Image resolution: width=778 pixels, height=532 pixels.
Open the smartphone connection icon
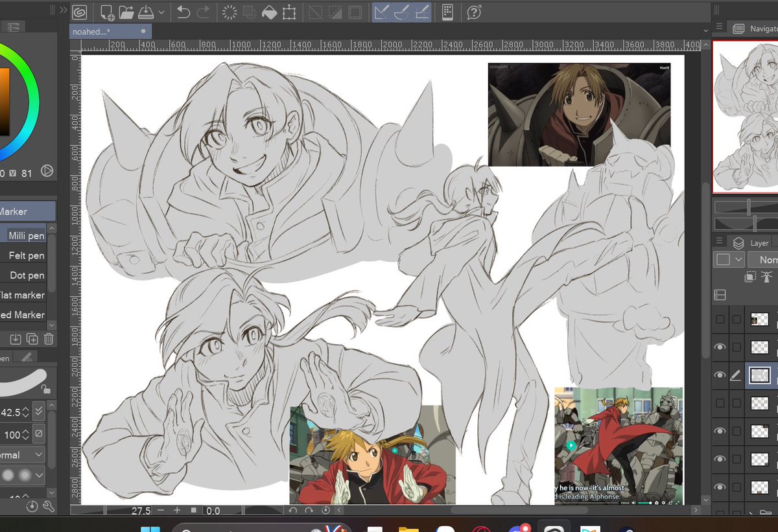coord(447,12)
